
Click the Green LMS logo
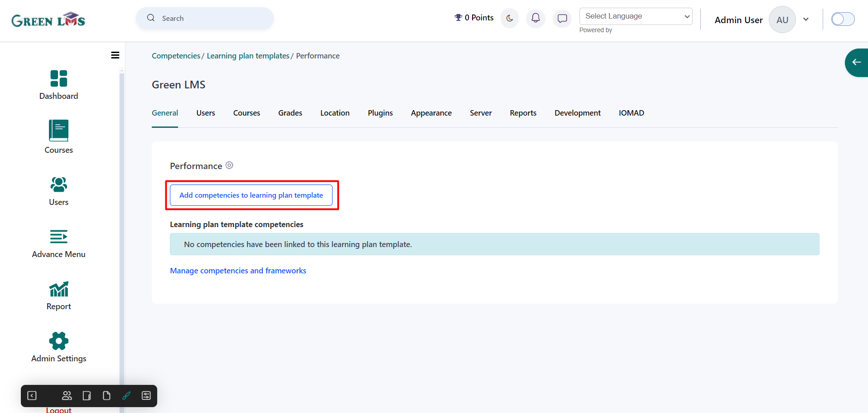tap(48, 19)
